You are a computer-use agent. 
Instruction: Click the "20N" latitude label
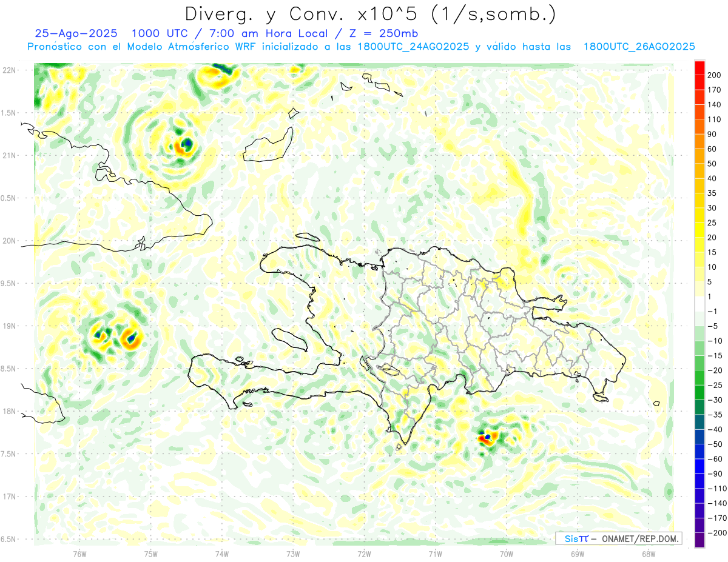coord(9,241)
